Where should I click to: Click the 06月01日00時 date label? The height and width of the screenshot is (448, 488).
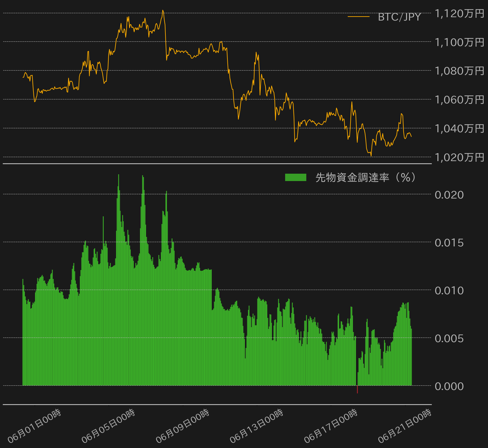click(34, 426)
